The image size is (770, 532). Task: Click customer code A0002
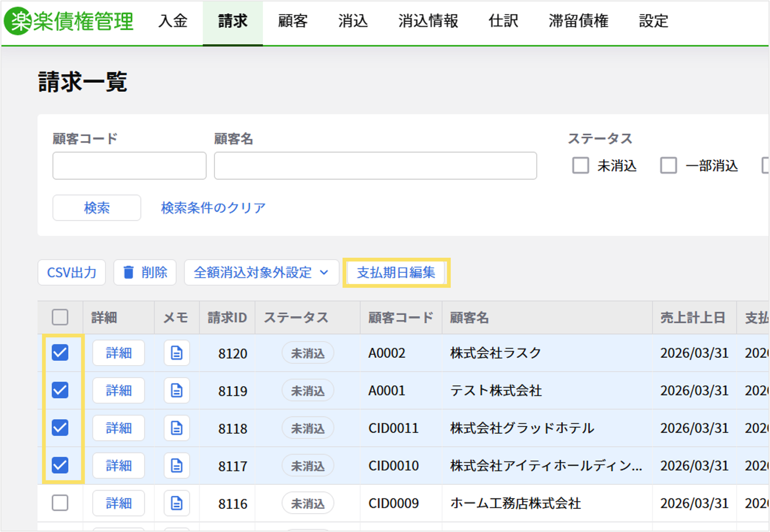point(387,353)
